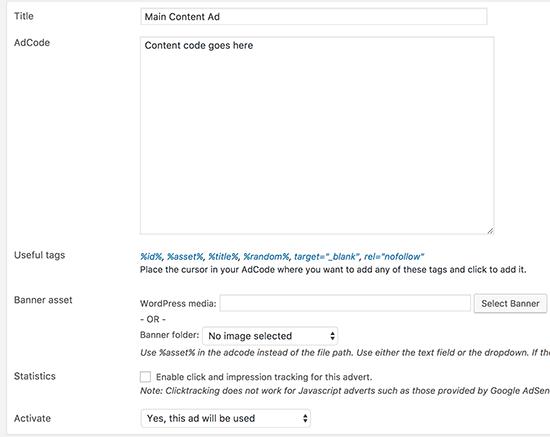The height and width of the screenshot is (437, 550).
Task: Grab the AdCode textarea resize handle
Action: [x=490, y=230]
